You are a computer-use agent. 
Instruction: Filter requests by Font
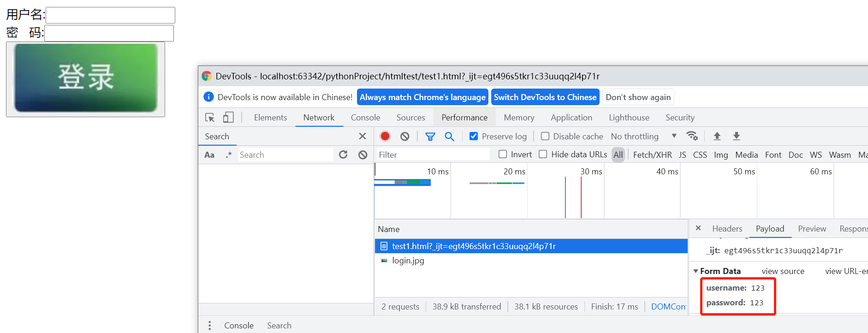(773, 155)
